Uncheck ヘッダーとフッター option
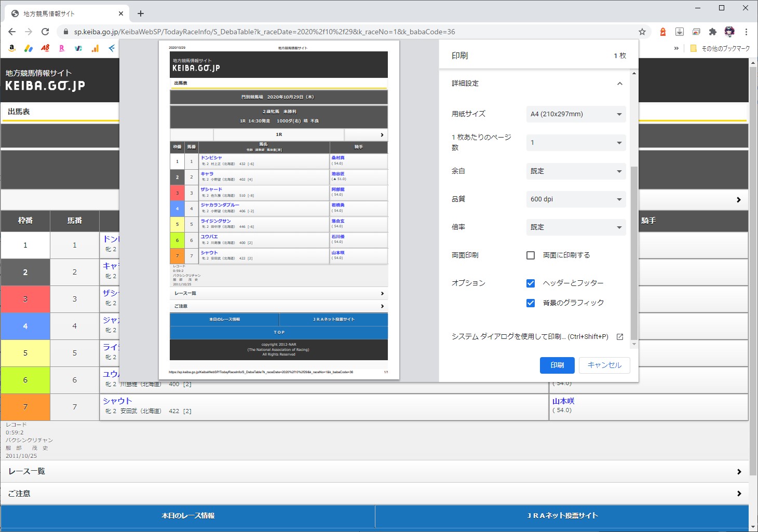This screenshot has width=758, height=532. [x=531, y=283]
